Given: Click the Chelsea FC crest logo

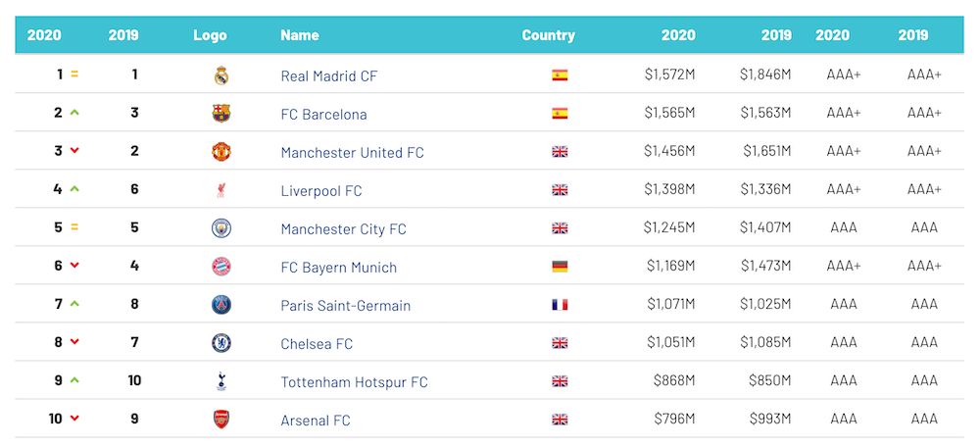Looking at the screenshot, I should pyautogui.click(x=221, y=343).
